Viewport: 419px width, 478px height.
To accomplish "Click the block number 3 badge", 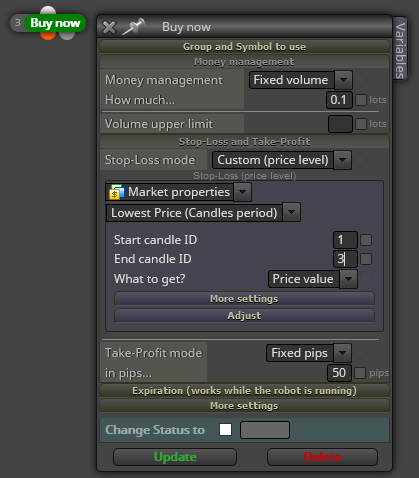I will 18,23.
